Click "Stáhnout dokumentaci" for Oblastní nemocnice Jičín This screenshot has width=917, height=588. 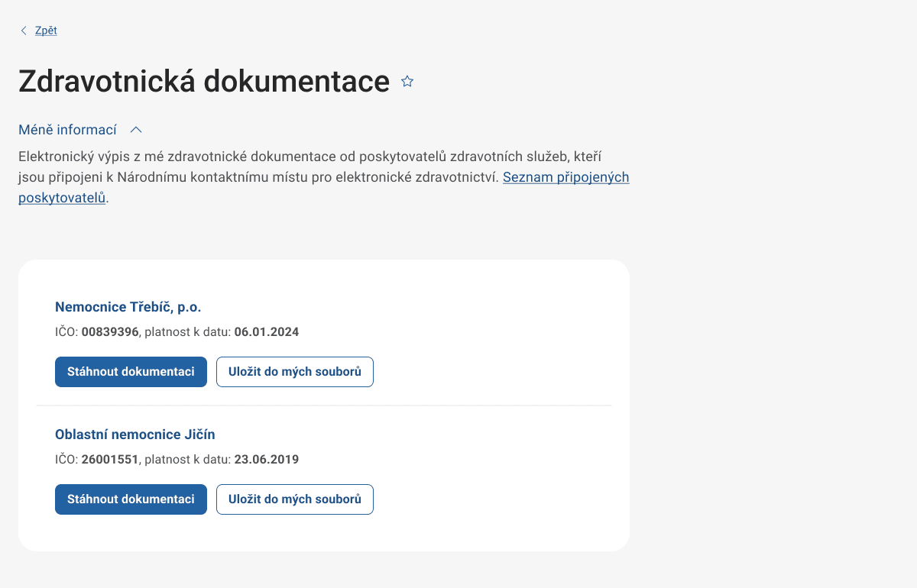[131, 499]
